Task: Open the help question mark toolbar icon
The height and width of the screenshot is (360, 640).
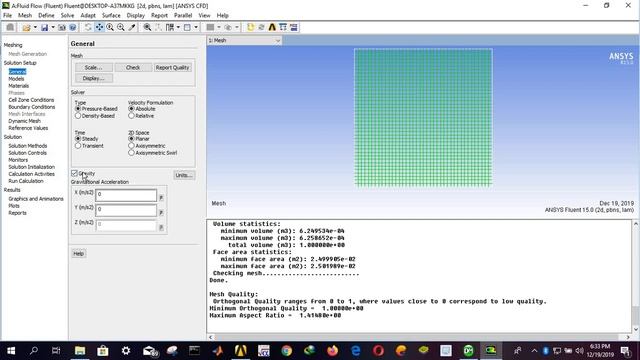Action: click(x=73, y=27)
